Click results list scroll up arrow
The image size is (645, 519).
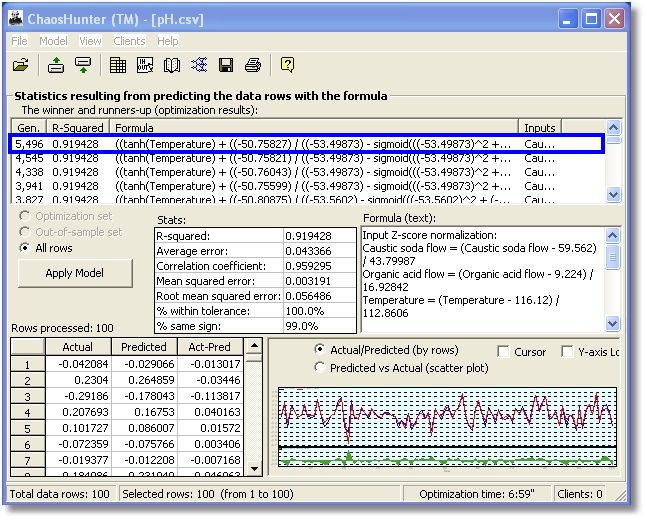coord(613,127)
